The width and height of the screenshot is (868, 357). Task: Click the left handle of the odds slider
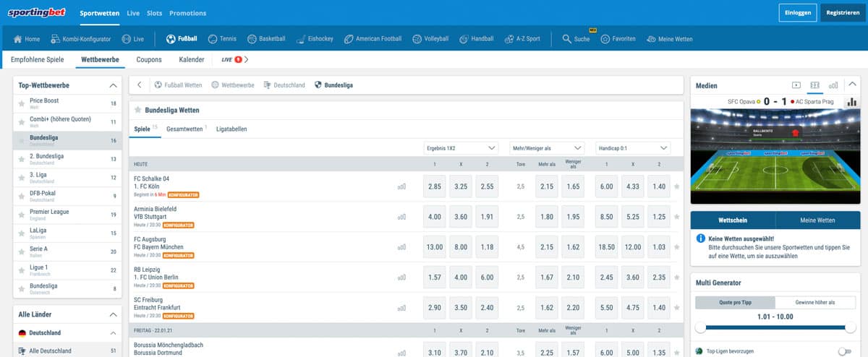tap(700, 328)
